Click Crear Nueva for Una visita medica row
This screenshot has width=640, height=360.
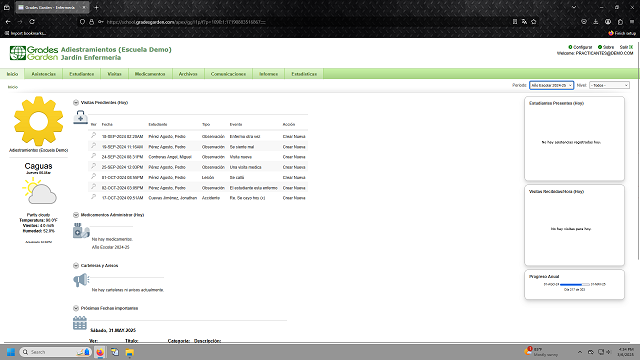pyautogui.click(x=294, y=167)
